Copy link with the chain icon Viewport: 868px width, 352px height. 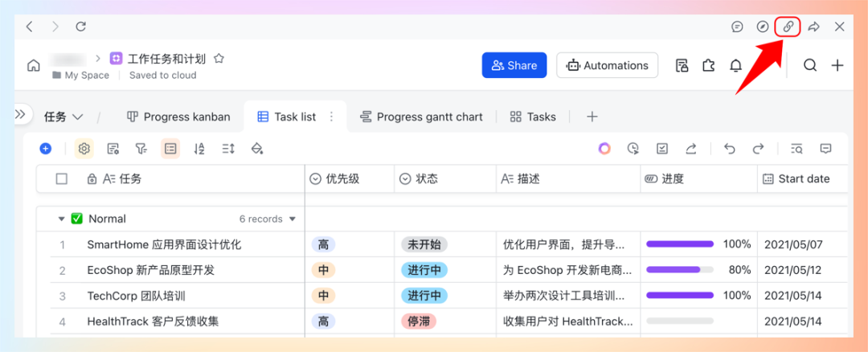(x=788, y=27)
